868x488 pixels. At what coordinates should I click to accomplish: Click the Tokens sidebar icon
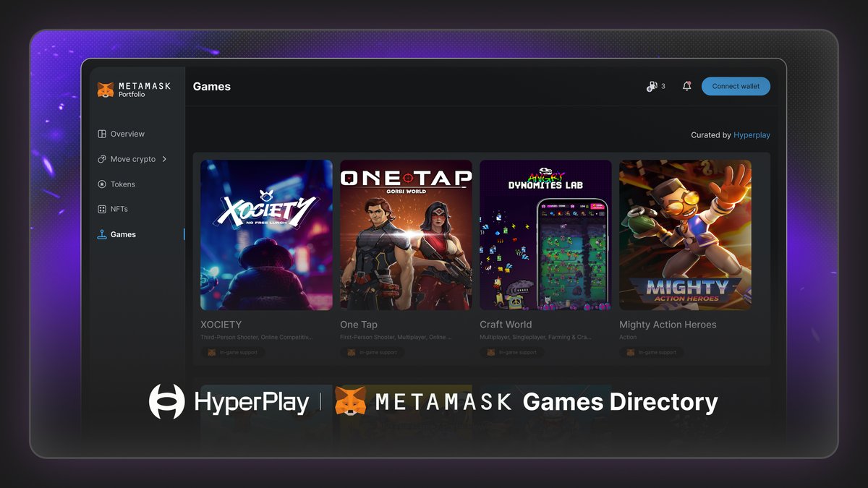(x=102, y=184)
